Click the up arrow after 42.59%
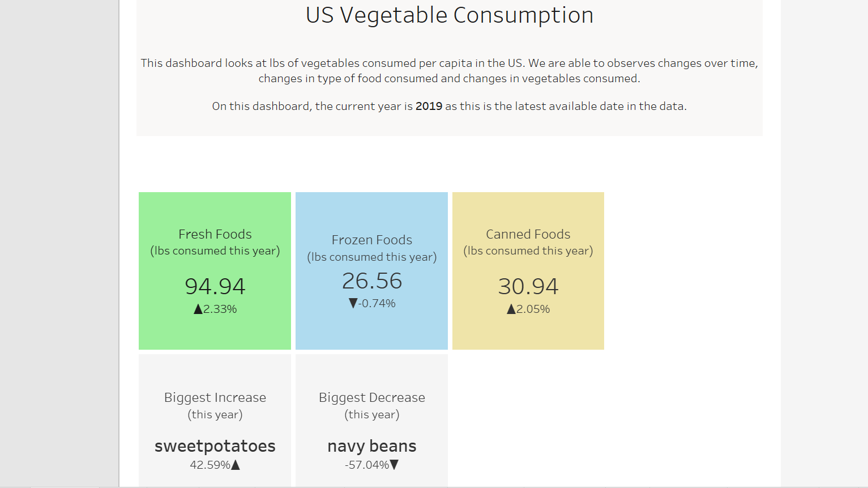The width and height of the screenshot is (868, 488). (236, 465)
